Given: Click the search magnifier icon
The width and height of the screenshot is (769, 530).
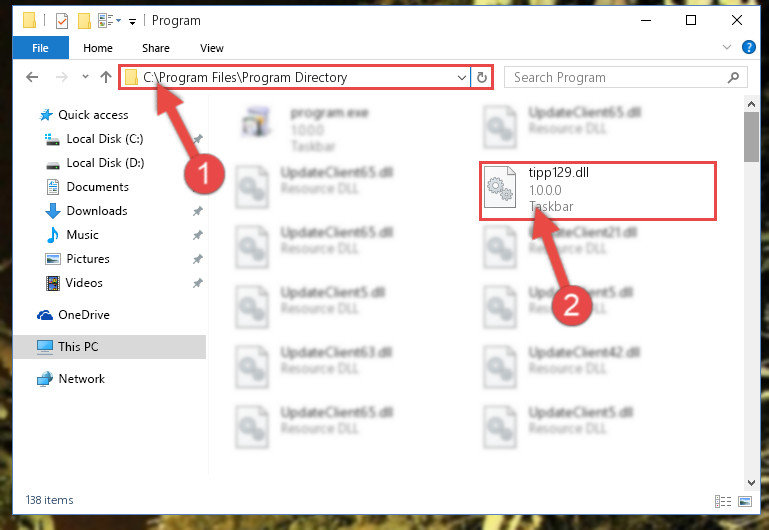Looking at the screenshot, I should [733, 77].
